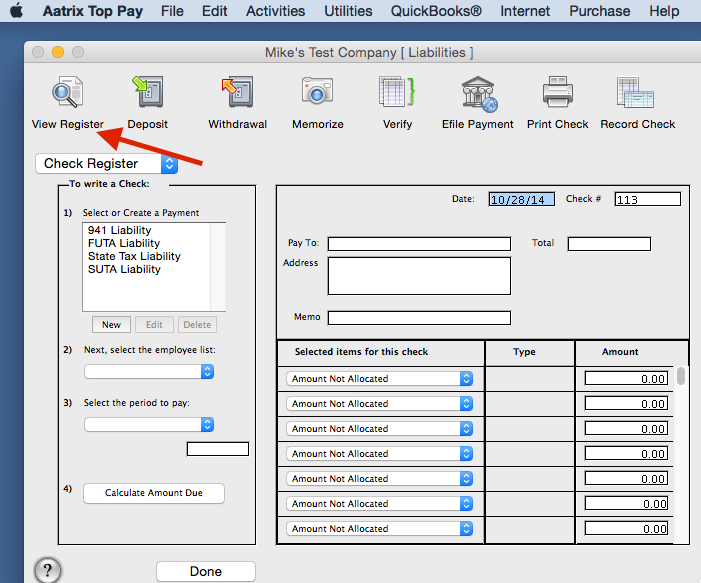The width and height of the screenshot is (701, 583).
Task: Open seventh Amount Not Allocated dropdown
Action: (x=379, y=529)
